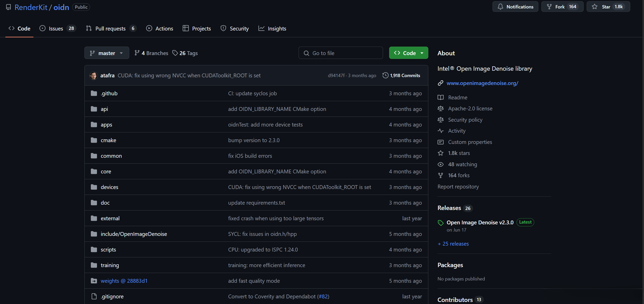This screenshot has width=644, height=304.
Task: Click the commit history clock icon
Action: (385, 75)
